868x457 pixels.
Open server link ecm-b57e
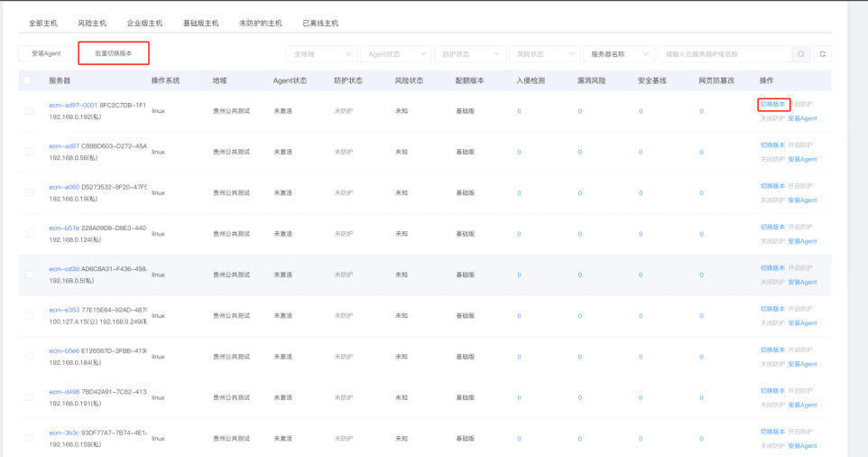tap(64, 228)
